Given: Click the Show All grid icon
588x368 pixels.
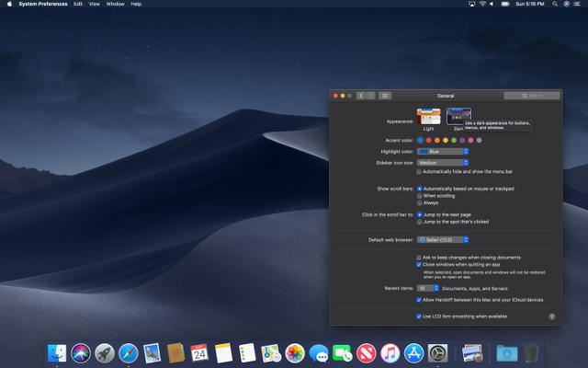Looking at the screenshot, I should tap(385, 96).
